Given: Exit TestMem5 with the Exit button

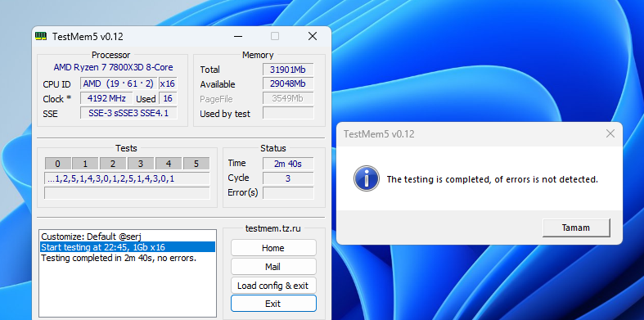Looking at the screenshot, I should click(x=273, y=304).
